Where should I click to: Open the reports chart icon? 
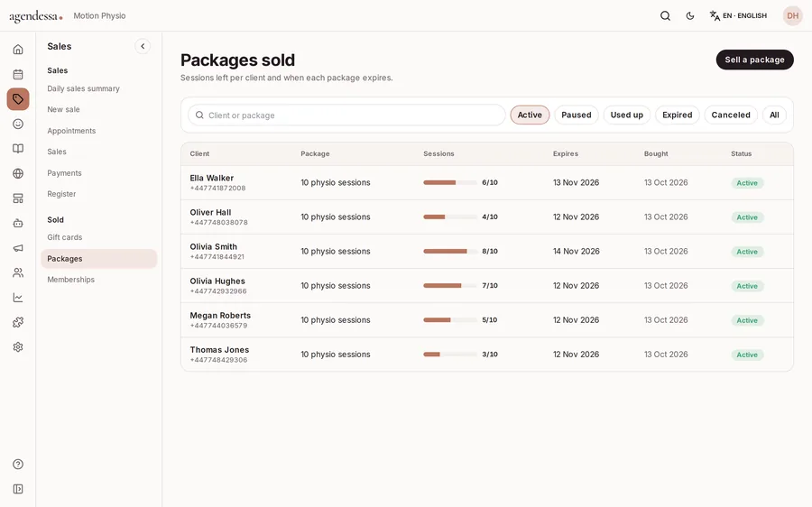(x=18, y=298)
